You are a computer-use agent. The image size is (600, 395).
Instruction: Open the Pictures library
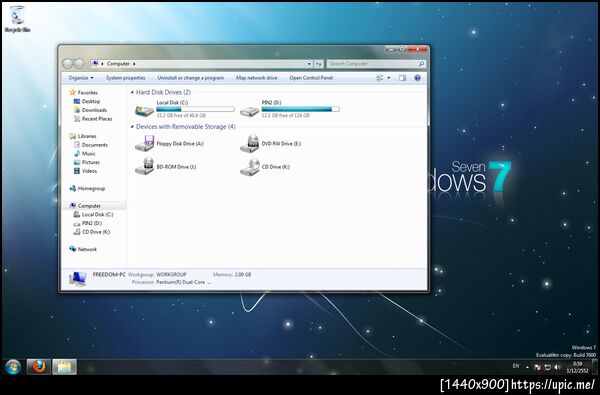click(x=91, y=163)
